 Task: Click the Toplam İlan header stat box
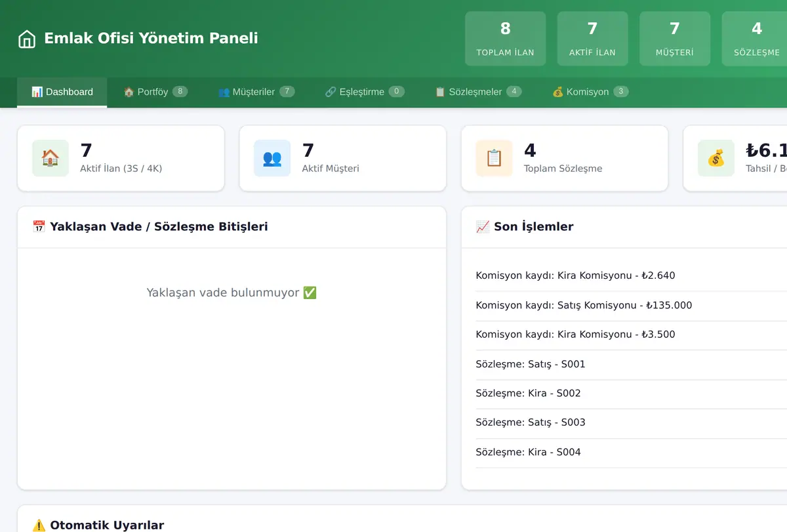(505, 39)
